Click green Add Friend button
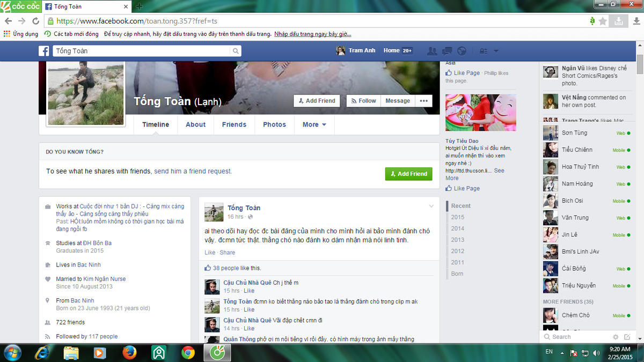The height and width of the screenshot is (362, 644). point(408,174)
